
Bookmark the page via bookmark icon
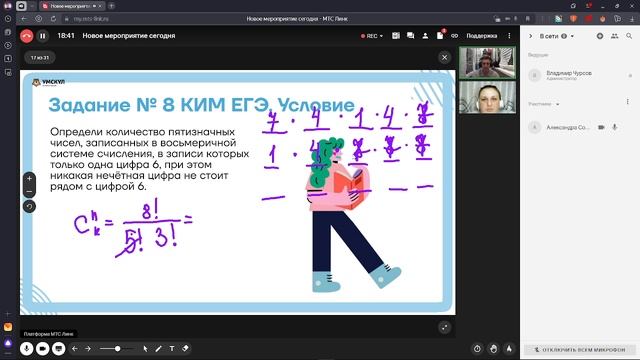point(527,19)
